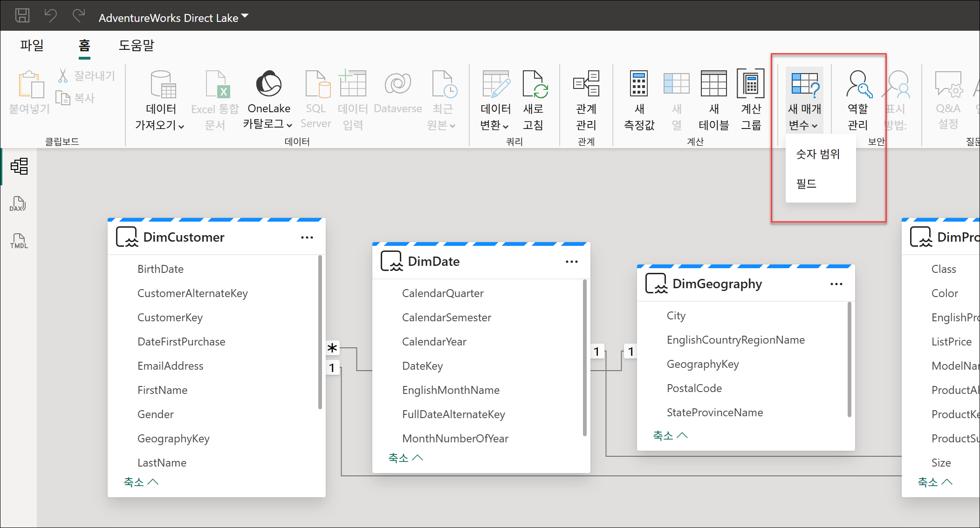Viewport: 980px width, 528px height.
Task: Open TMDL view in sidebar
Action: point(19,241)
